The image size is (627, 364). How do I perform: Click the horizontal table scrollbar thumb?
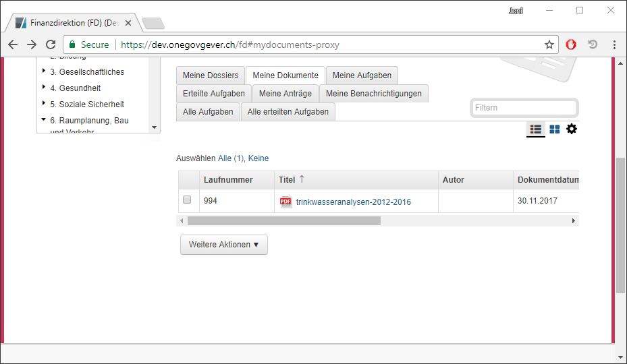(x=284, y=220)
